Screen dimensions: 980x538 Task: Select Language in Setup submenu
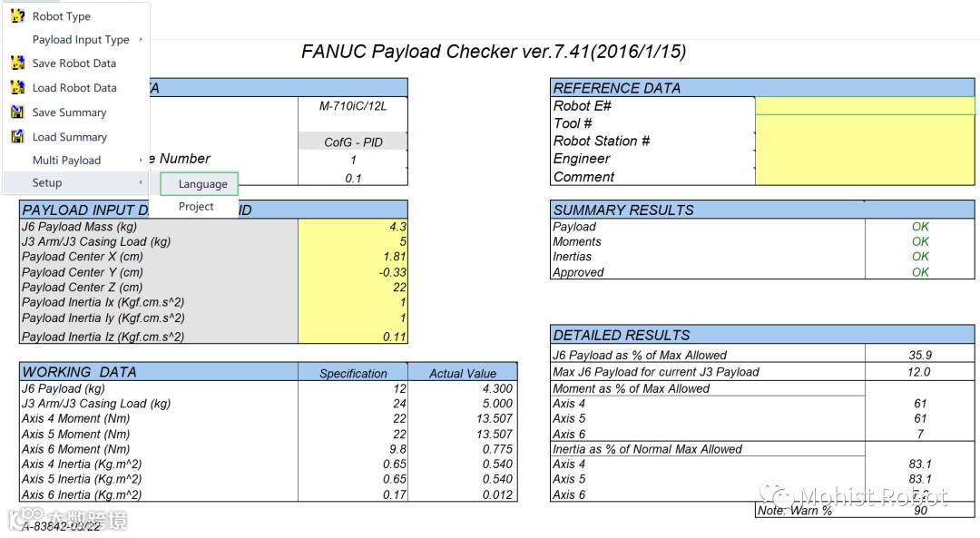tap(200, 183)
